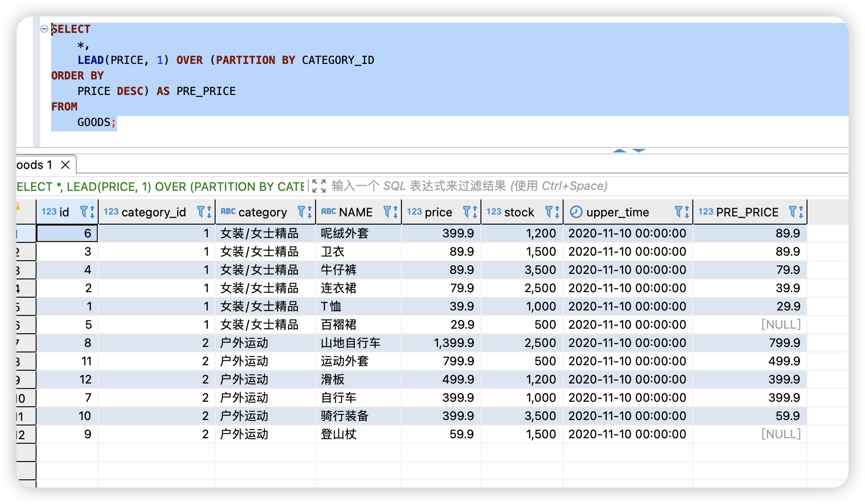The image size is (865, 504).
Task: Click the PRE_PRICE cell 59.9
Action: tap(750, 416)
